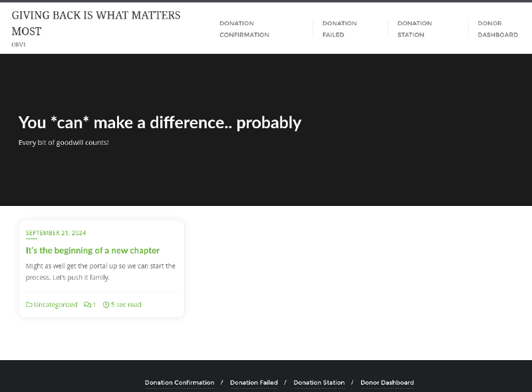Open Donation Confirmation link in the footer

[x=180, y=383]
